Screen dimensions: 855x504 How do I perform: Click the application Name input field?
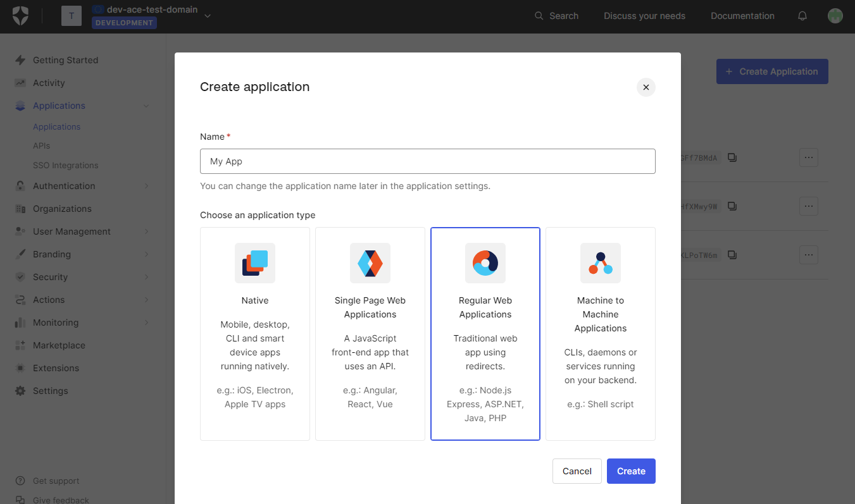coord(427,161)
